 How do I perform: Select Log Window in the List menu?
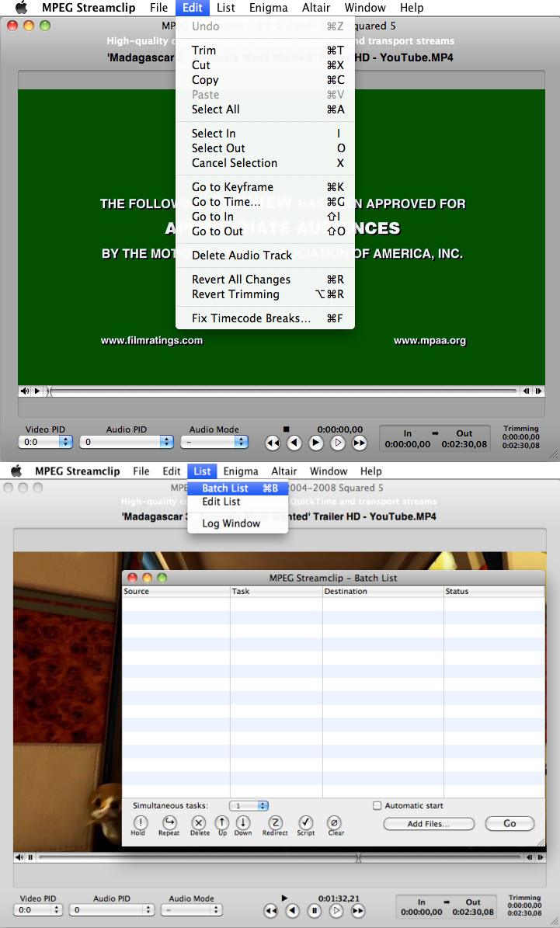coord(231,523)
